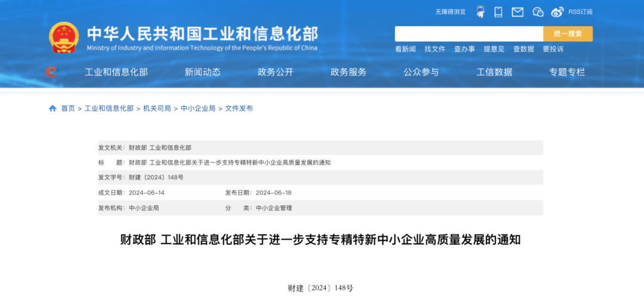Click the ministry name title in header
The image size is (644, 299).
click(203, 34)
